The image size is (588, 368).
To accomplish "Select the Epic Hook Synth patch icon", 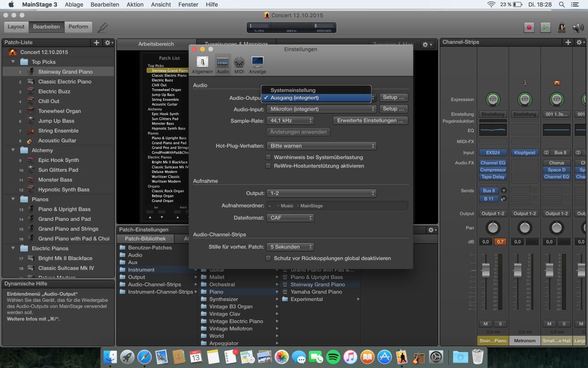I will [30, 160].
